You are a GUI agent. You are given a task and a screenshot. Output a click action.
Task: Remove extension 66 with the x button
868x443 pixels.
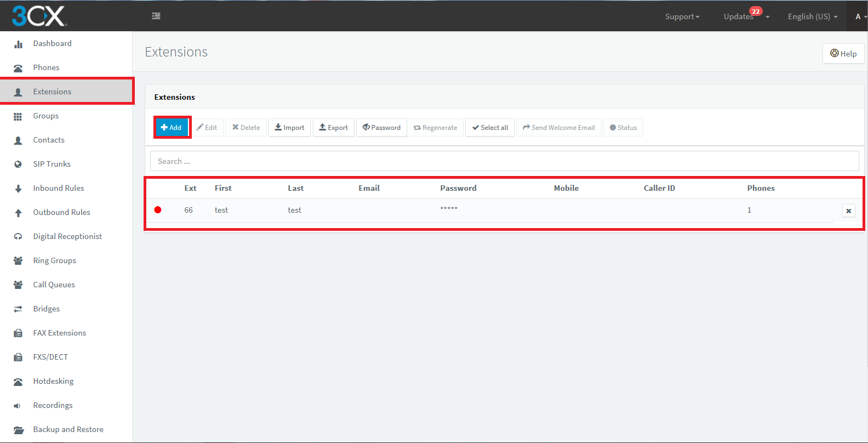(848, 211)
